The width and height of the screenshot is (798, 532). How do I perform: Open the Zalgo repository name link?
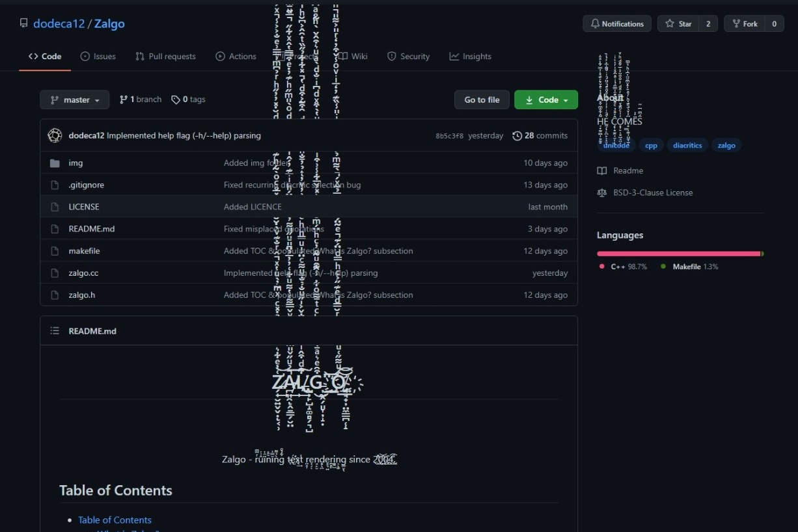(109, 24)
